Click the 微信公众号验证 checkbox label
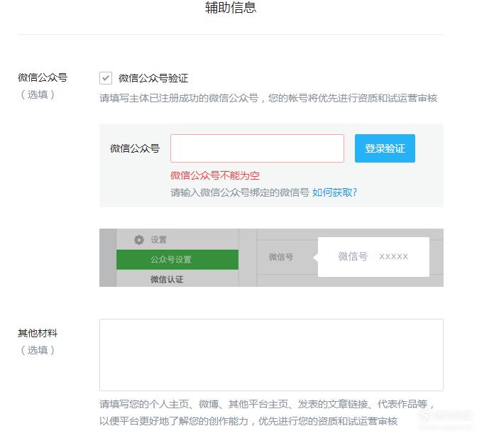Screen dimensions: 489x448 [x=153, y=78]
